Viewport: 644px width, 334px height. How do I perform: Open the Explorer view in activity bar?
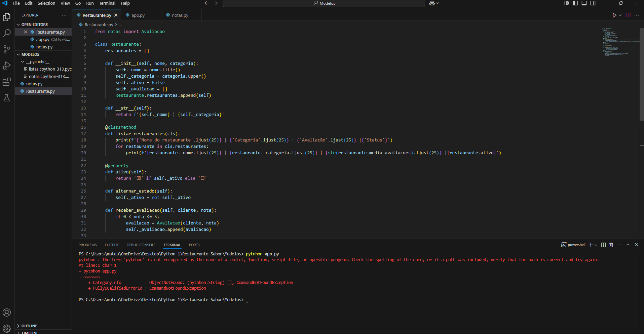[x=7, y=17]
